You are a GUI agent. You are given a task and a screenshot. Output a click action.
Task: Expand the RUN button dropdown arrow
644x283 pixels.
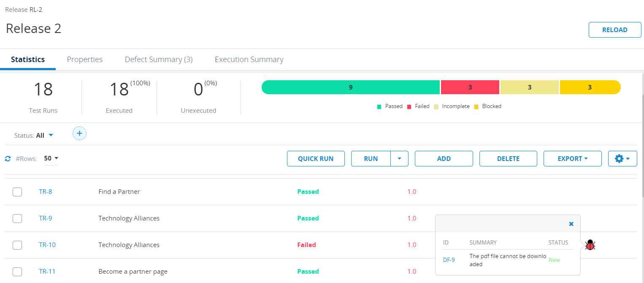pyautogui.click(x=399, y=159)
